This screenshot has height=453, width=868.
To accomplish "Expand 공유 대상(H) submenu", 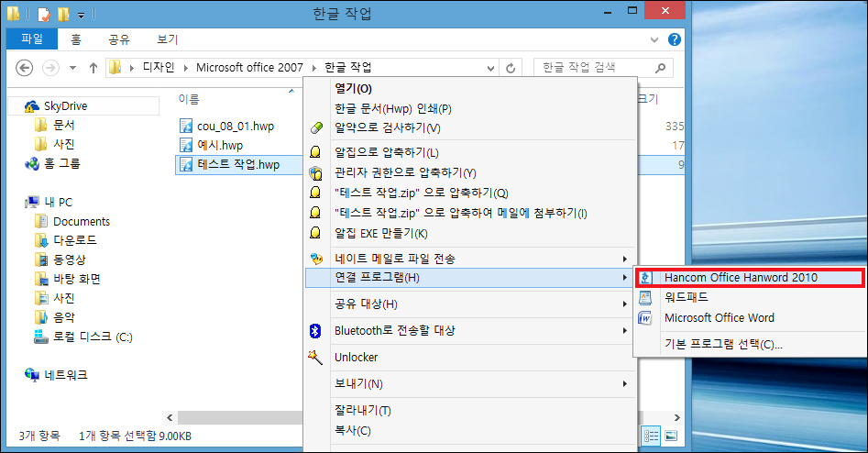I will pyautogui.click(x=470, y=304).
